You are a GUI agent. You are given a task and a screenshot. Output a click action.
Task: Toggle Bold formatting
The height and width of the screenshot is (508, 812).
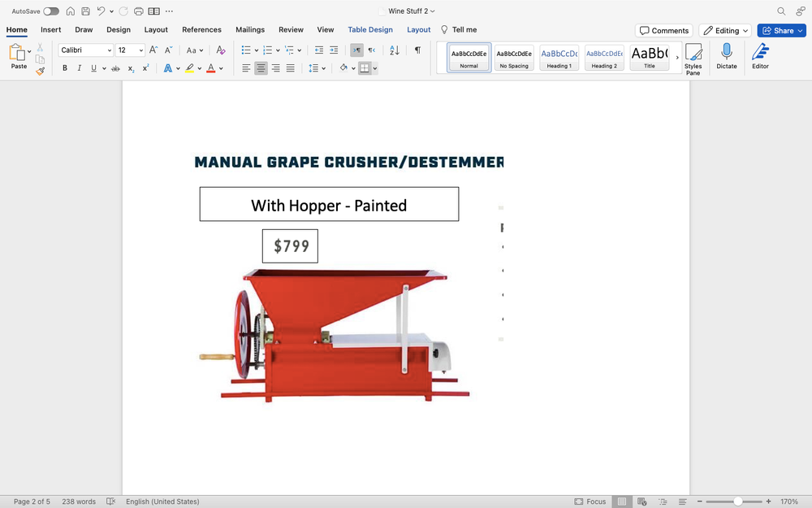tap(65, 68)
